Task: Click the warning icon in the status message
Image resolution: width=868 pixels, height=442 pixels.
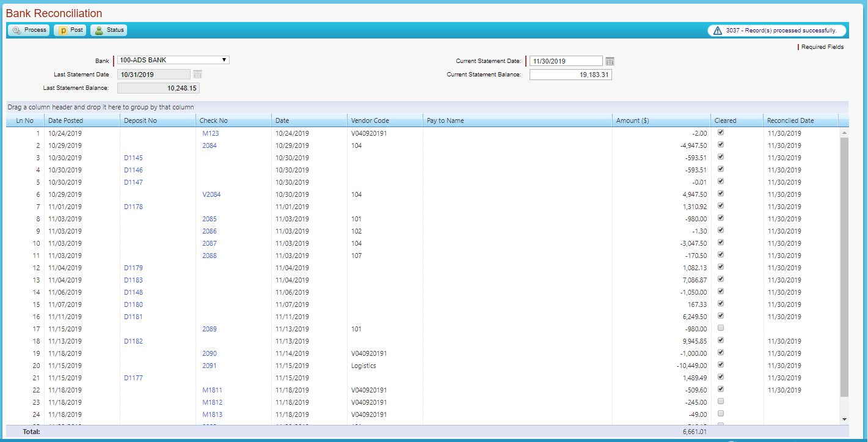Action: (718, 31)
